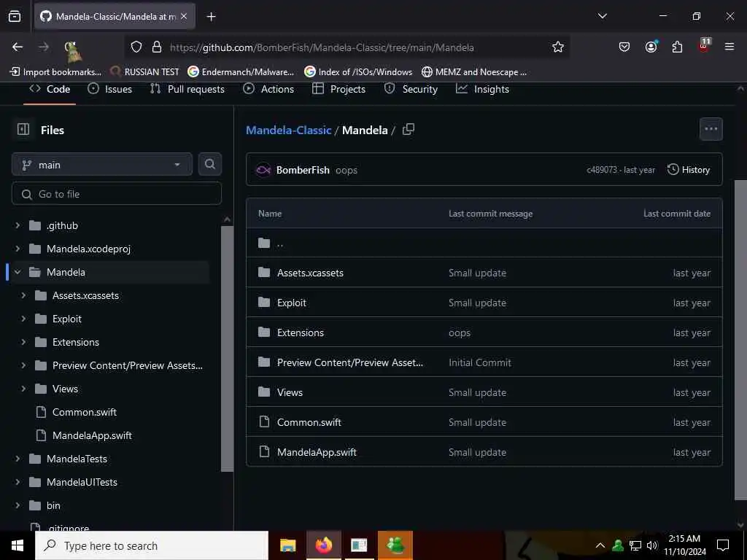Viewport: 747px width, 560px height.
Task: Bookmark this page with the star icon
Action: click(558, 47)
